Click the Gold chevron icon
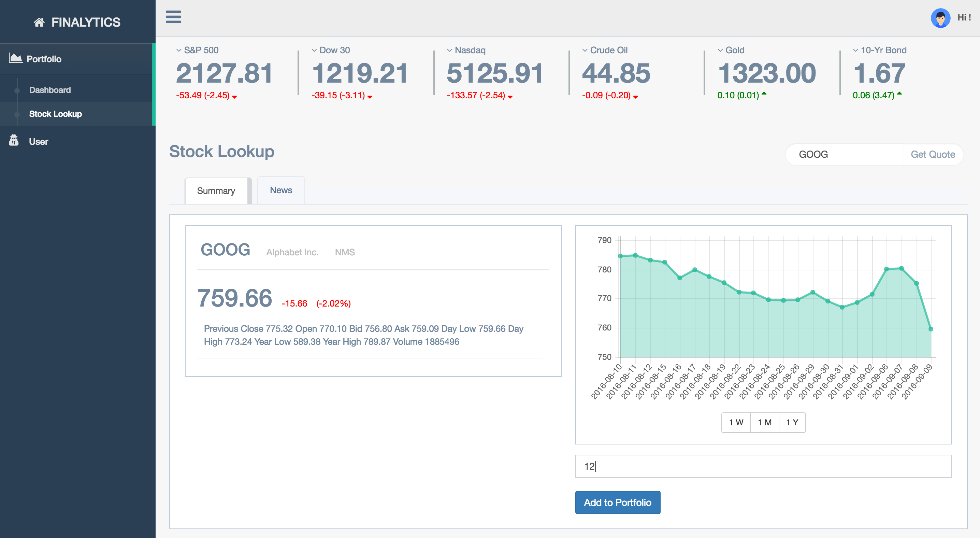This screenshot has width=980, height=538. tap(720, 50)
